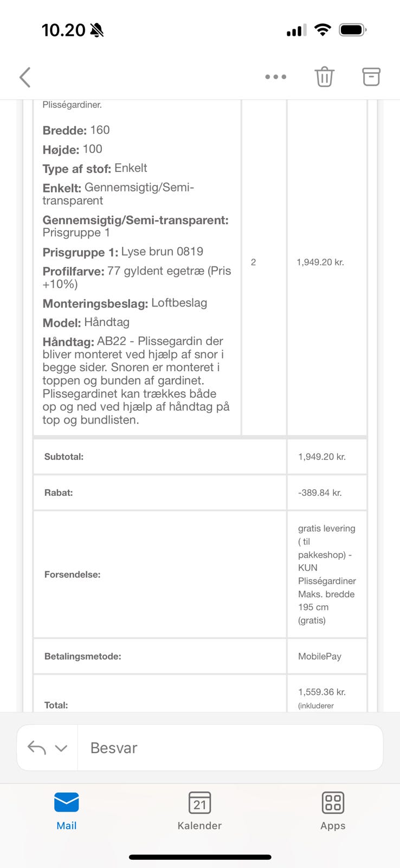The image size is (400, 868).
Task: Tap the home indicator bar
Action: [x=200, y=857]
